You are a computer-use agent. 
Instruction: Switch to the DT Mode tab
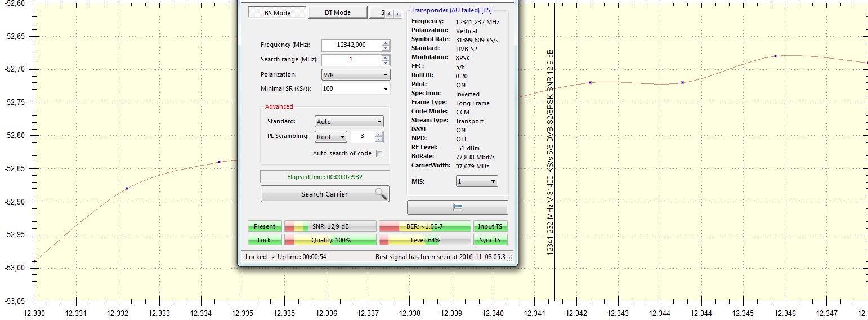click(337, 12)
